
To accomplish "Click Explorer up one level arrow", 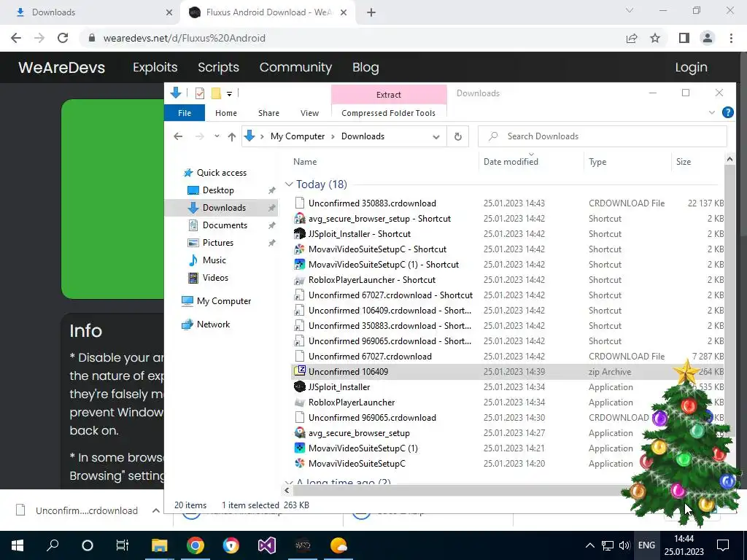I will (x=232, y=136).
